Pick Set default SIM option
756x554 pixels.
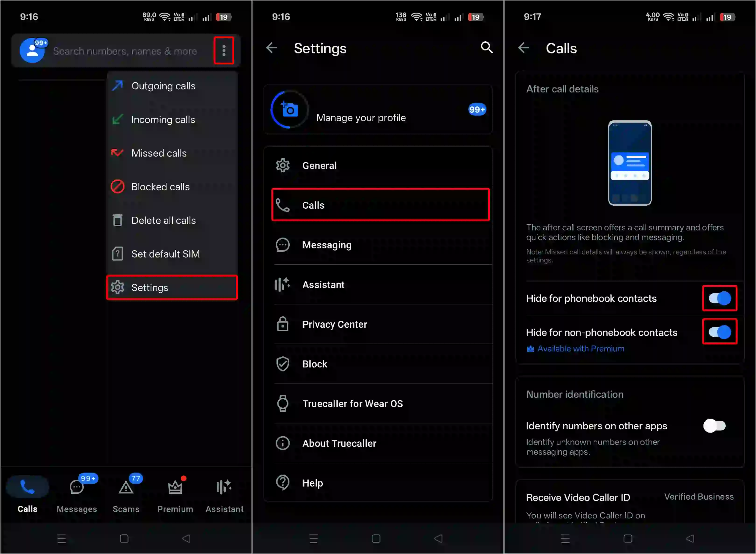(172, 254)
